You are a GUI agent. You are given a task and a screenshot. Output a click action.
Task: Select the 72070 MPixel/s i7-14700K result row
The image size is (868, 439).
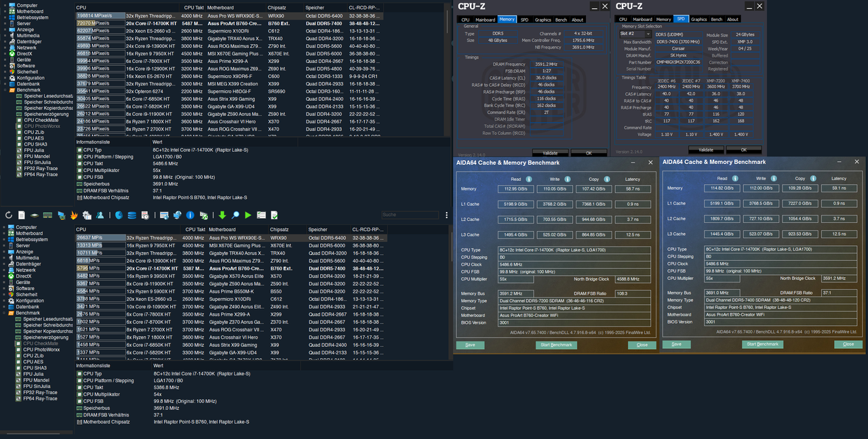229,22
